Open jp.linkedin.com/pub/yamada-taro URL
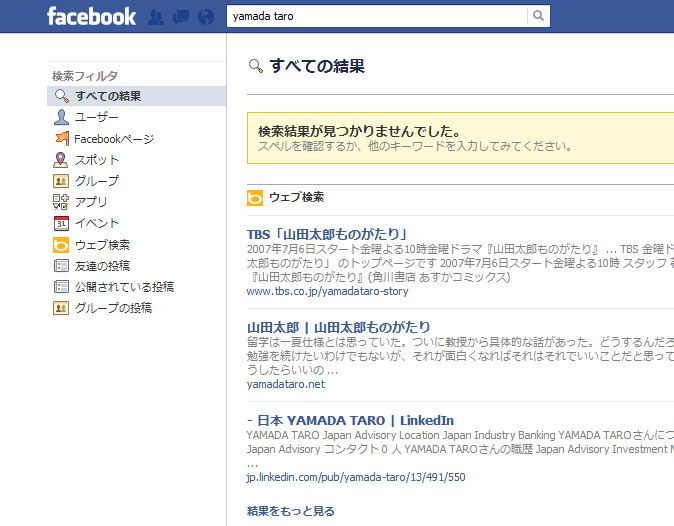This screenshot has height=526, width=674. [x=356, y=477]
